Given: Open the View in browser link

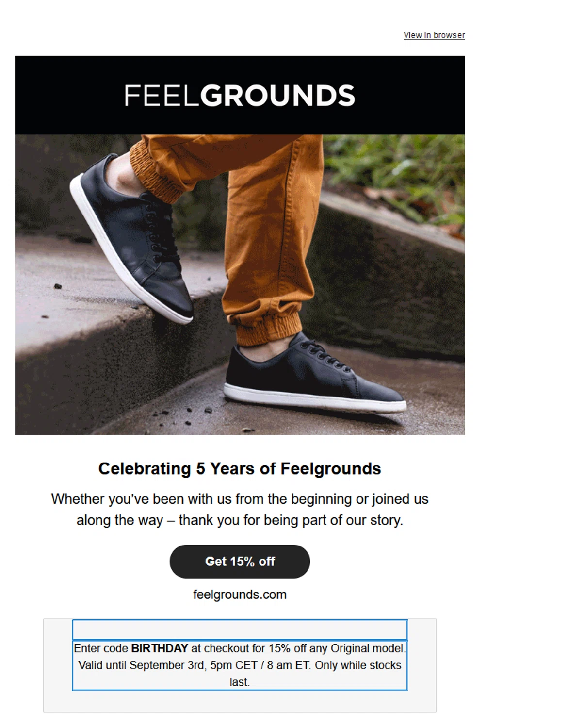Looking at the screenshot, I should coord(434,35).
